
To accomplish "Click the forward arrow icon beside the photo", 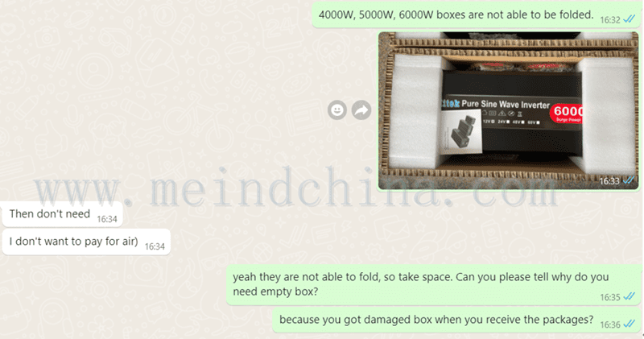I will click(x=361, y=110).
